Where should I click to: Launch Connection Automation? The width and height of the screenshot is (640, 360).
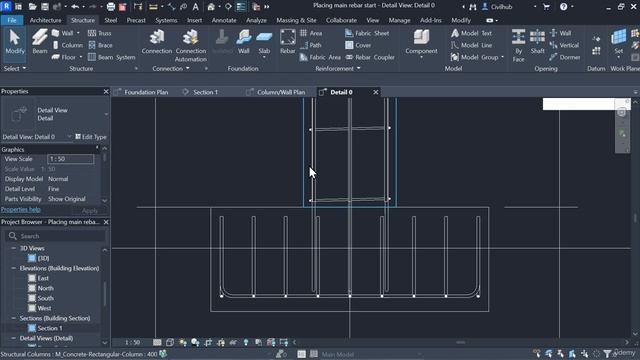pyautogui.click(x=191, y=45)
